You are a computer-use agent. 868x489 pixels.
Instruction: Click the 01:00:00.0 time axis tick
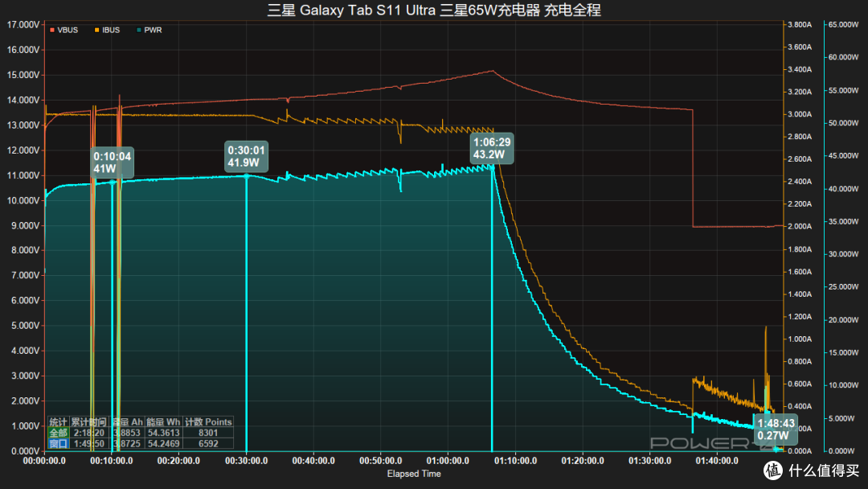tap(448, 461)
